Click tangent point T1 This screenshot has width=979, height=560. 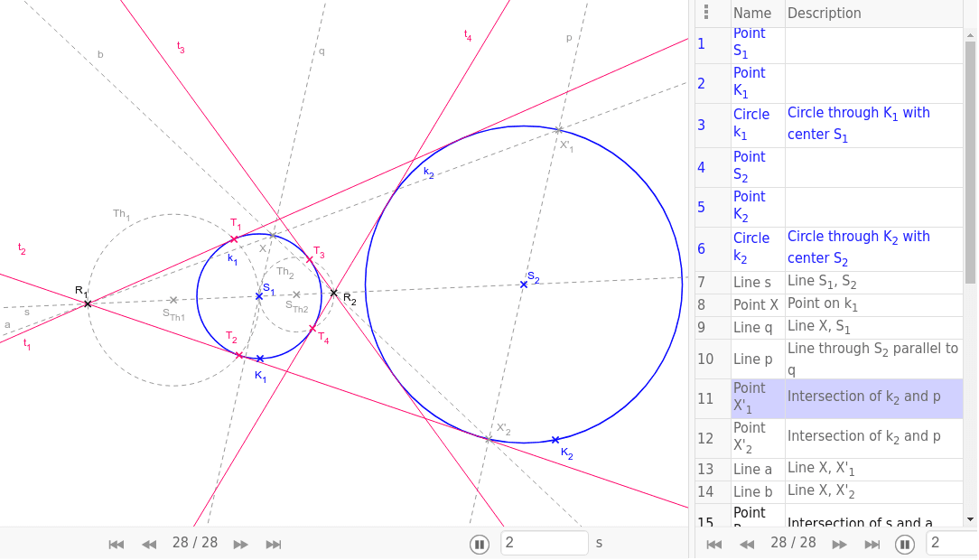click(x=234, y=239)
